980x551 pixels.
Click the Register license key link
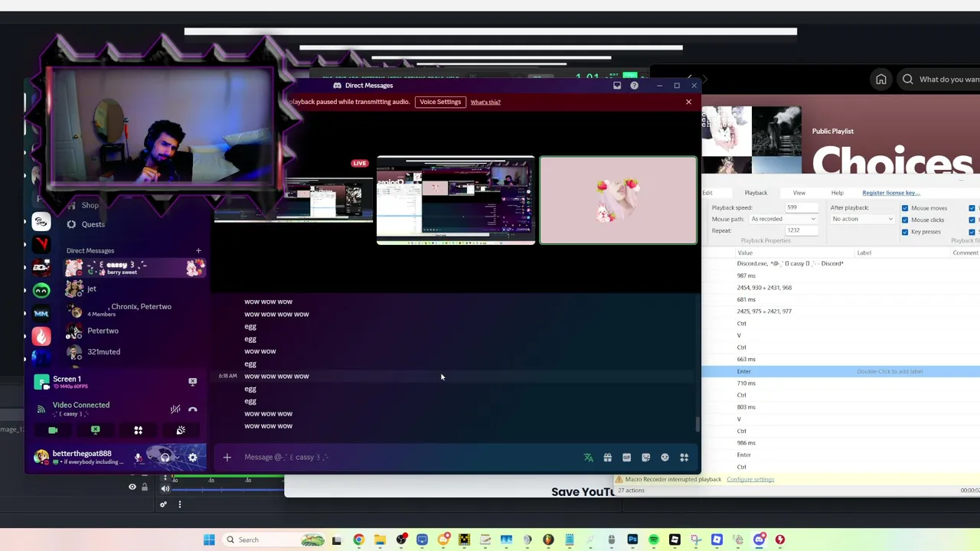(891, 193)
